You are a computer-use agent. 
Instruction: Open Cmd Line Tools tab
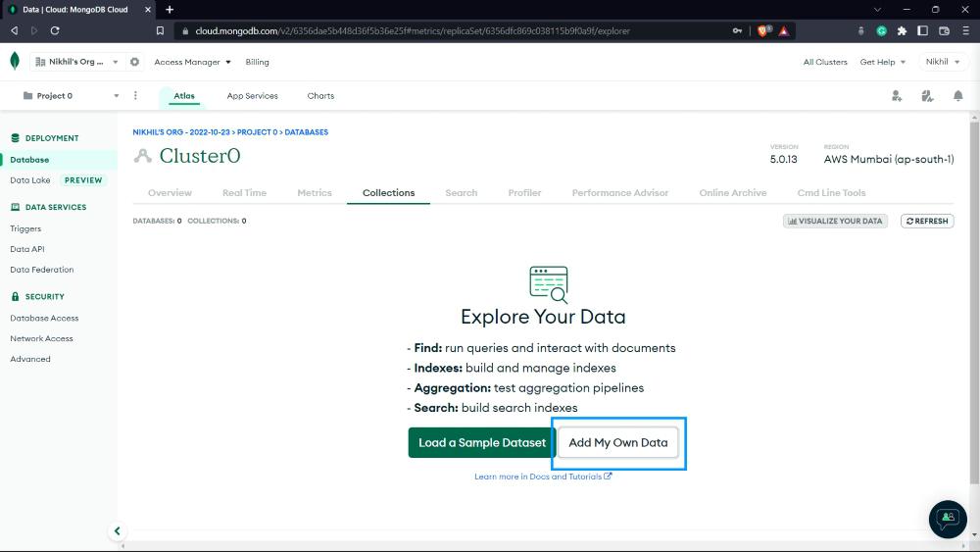tap(831, 192)
